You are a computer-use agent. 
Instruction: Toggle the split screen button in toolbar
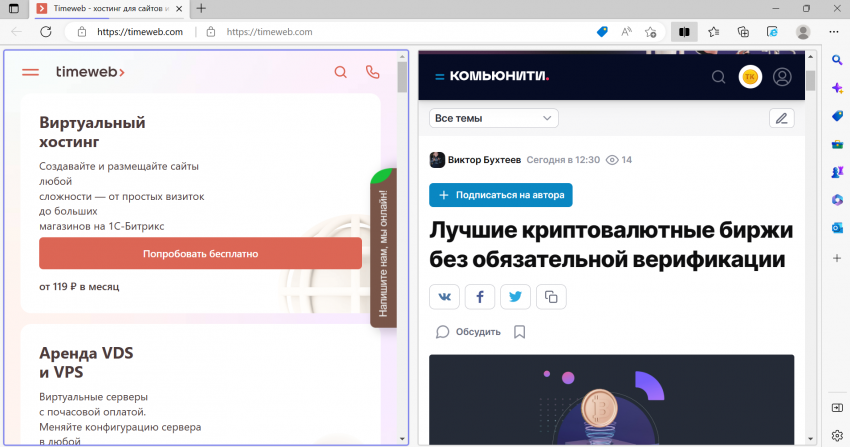point(684,32)
